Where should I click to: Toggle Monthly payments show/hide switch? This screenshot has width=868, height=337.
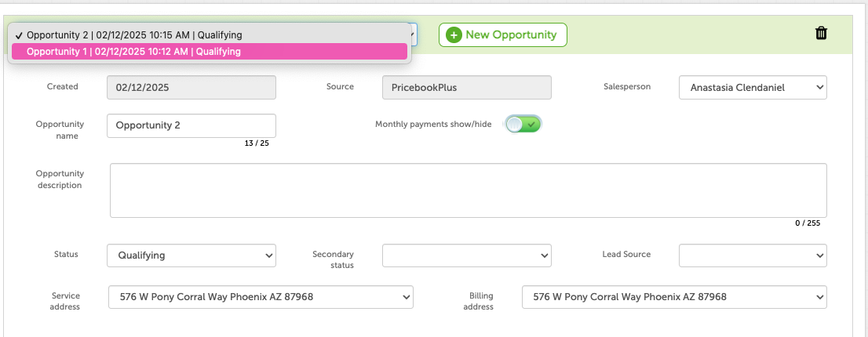click(x=523, y=125)
